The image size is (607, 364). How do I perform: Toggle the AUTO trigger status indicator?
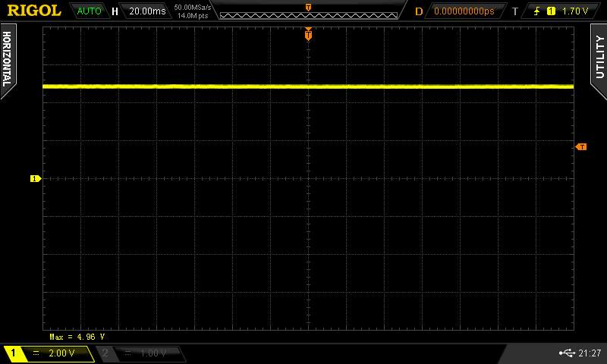point(89,11)
